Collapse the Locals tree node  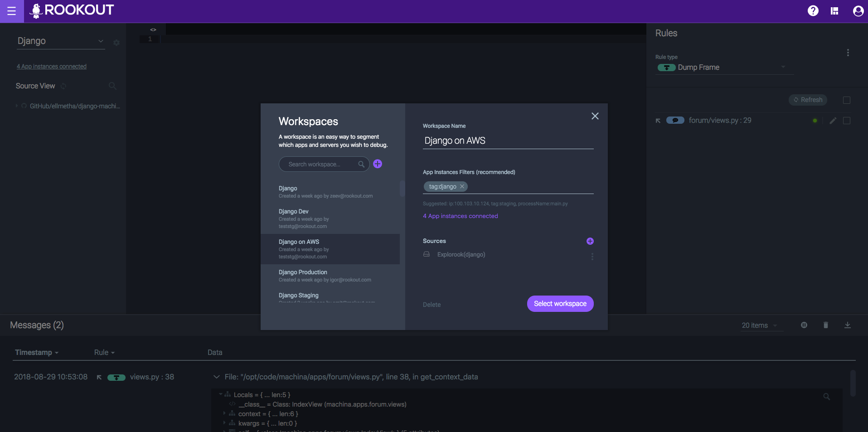coord(221,394)
